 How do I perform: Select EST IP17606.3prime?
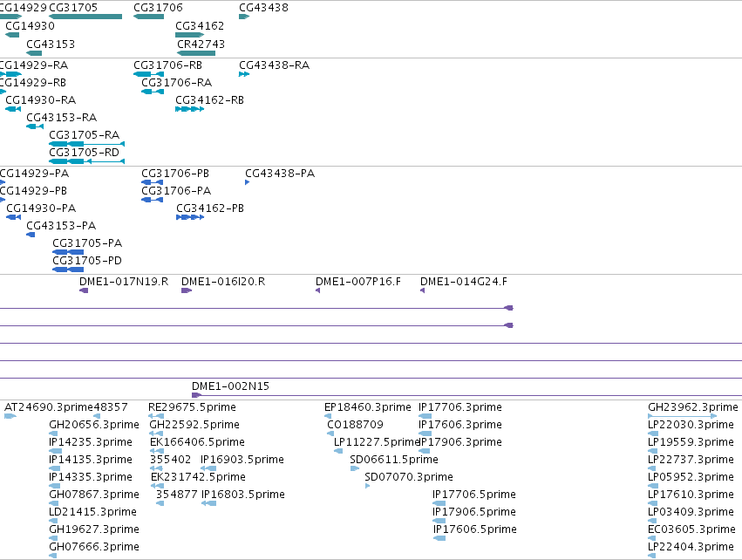click(x=425, y=434)
